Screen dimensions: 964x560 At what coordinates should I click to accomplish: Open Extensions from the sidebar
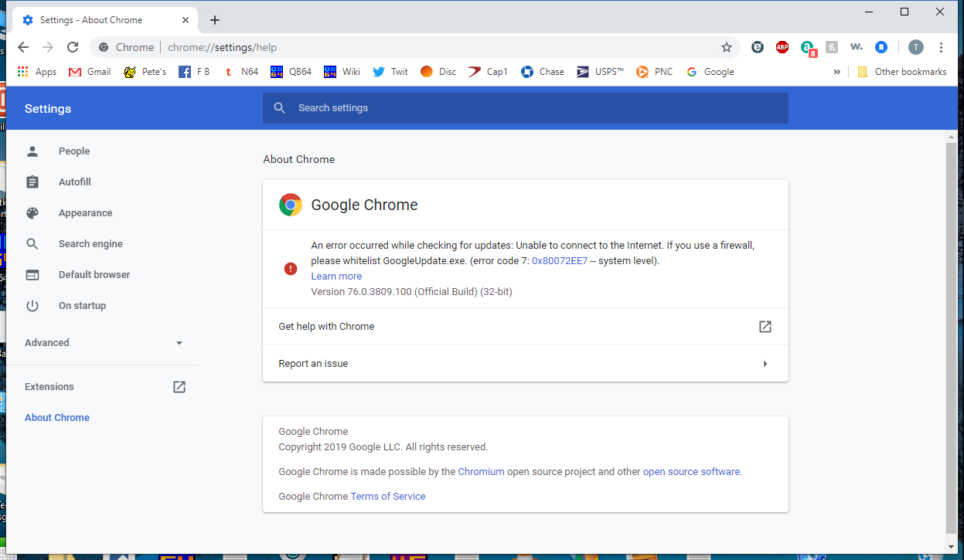104,387
